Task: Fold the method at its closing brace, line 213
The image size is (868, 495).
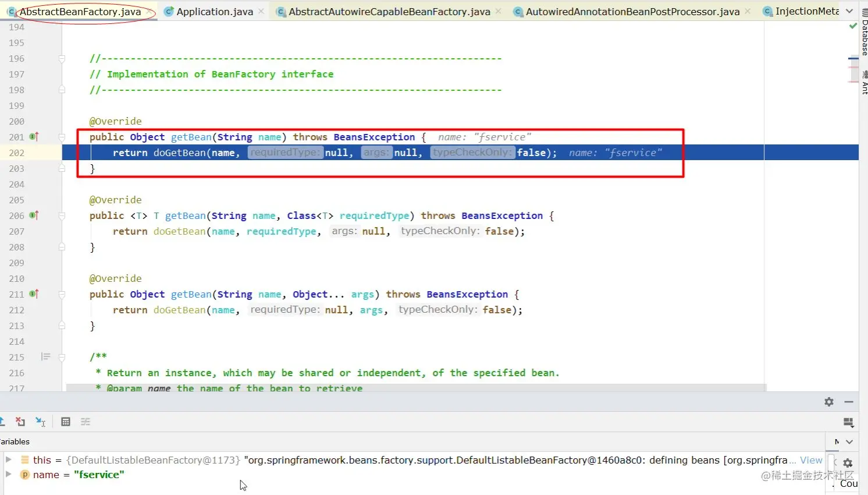Action: (x=62, y=326)
